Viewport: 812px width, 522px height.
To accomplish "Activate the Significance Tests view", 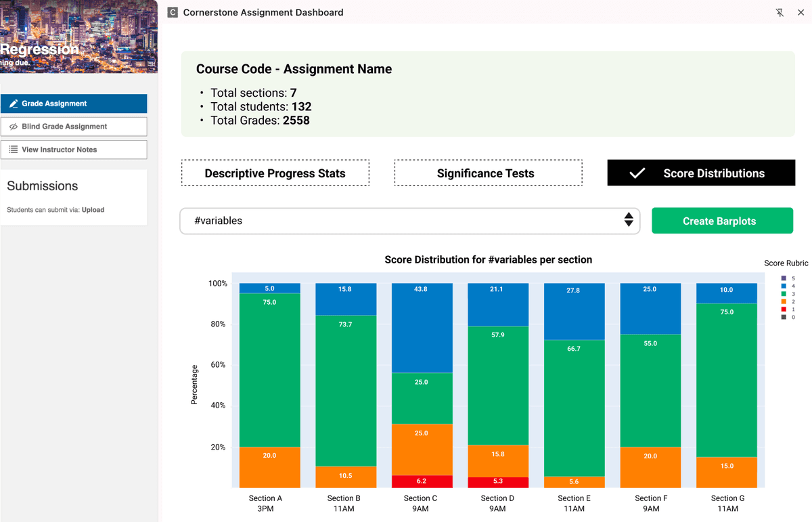I will click(x=488, y=173).
